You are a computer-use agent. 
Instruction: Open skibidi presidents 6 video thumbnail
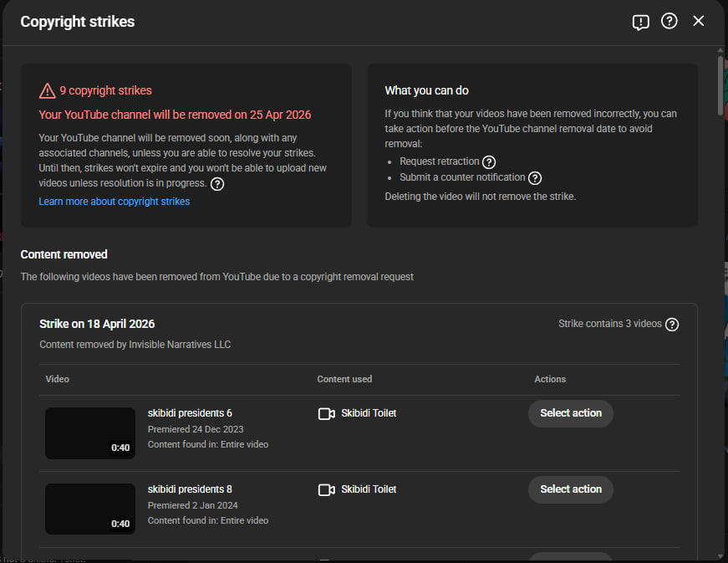point(90,433)
